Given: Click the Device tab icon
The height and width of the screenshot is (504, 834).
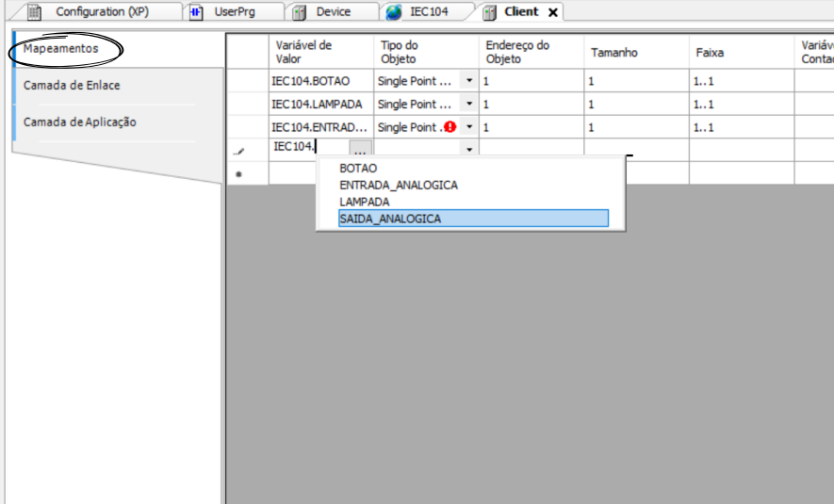Looking at the screenshot, I should click(x=300, y=12).
